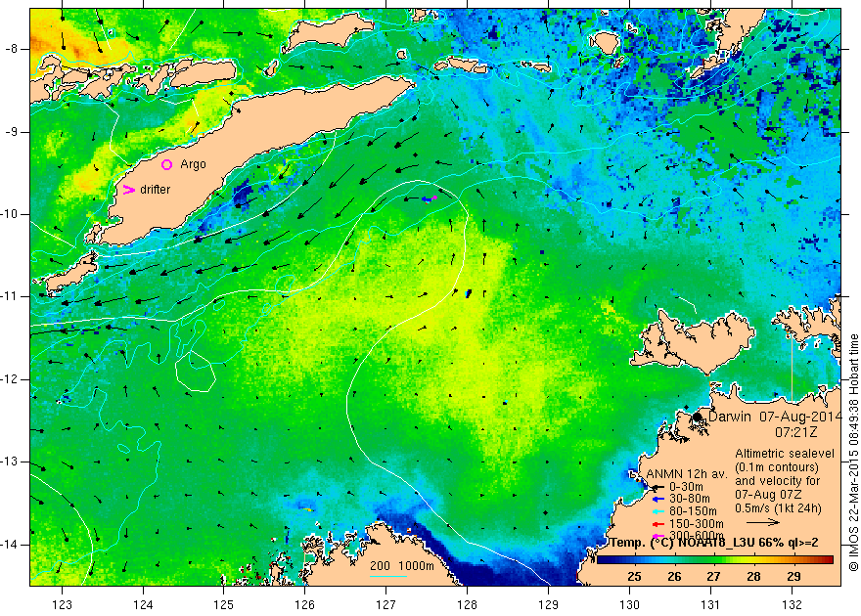Click the 'drifter' label text
Screen dimensions: 861x616
155,190
